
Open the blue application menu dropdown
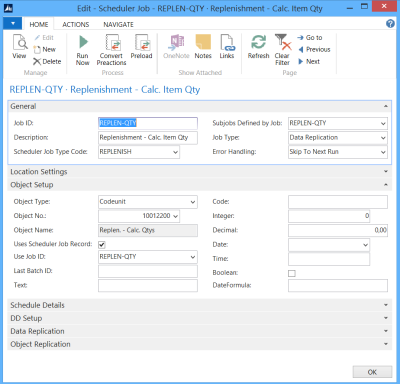point(12,24)
